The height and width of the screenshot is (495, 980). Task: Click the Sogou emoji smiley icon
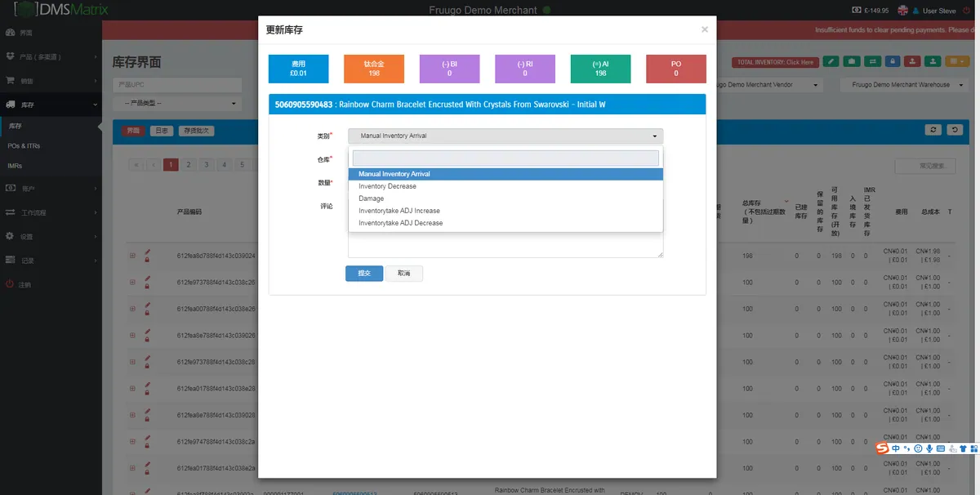pos(919,448)
